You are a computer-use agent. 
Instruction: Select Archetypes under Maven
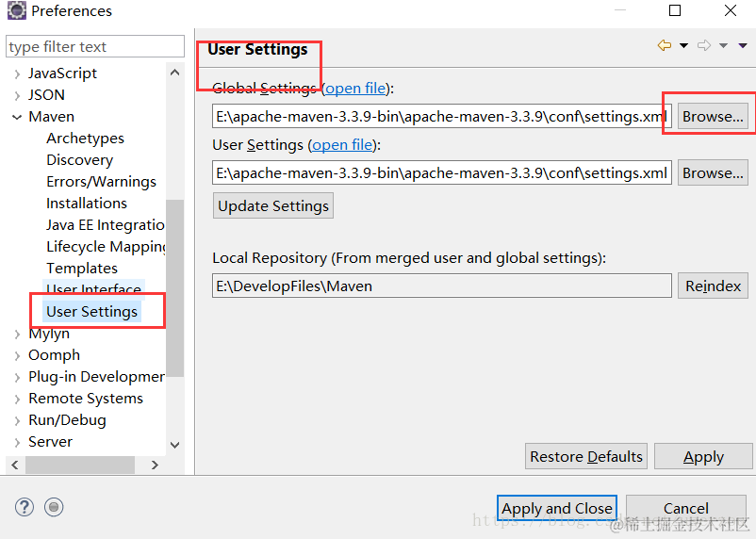click(x=85, y=139)
